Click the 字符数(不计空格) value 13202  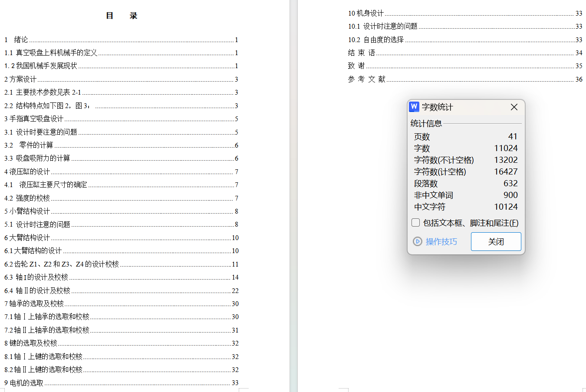506,160
